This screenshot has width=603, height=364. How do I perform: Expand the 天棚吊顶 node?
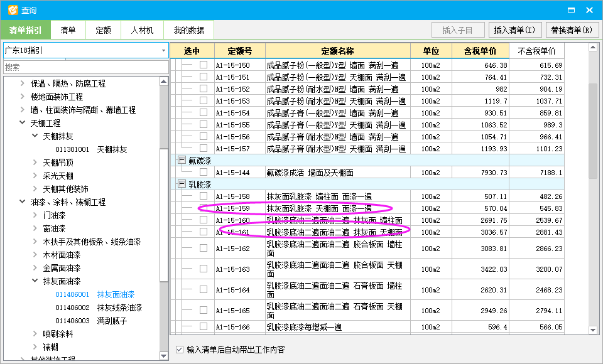click(35, 162)
